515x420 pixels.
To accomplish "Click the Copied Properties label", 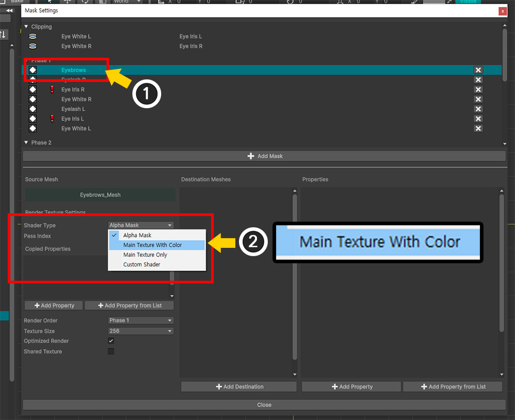I will 47,249.
